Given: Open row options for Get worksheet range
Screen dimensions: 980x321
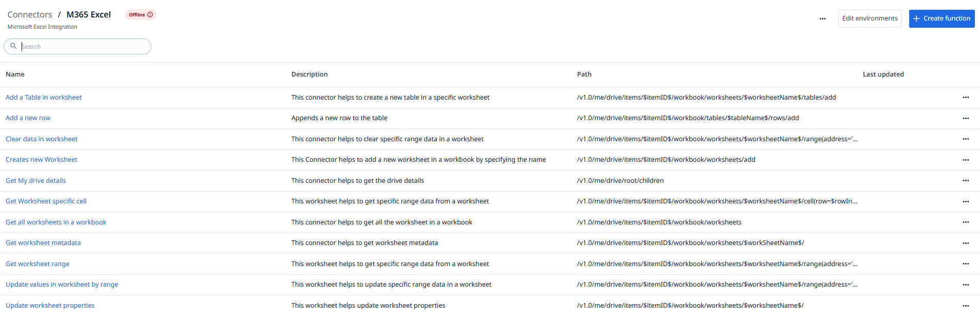Looking at the screenshot, I should [966, 264].
